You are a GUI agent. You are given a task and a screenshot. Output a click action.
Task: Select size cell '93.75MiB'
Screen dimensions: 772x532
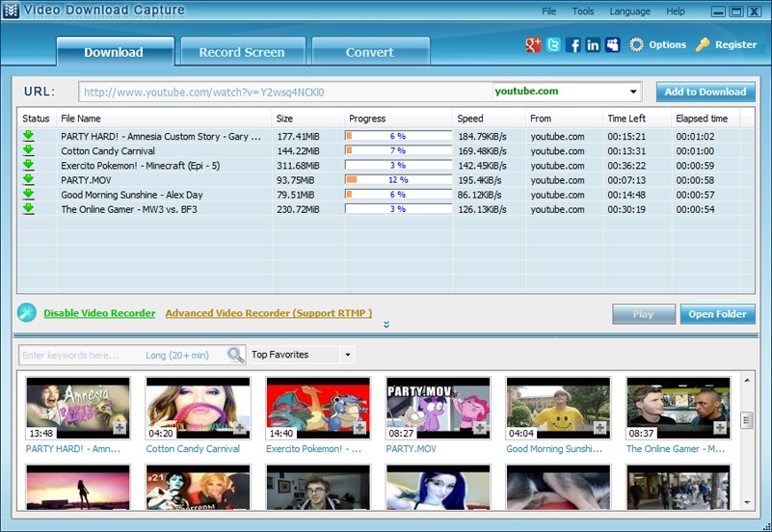point(296,180)
